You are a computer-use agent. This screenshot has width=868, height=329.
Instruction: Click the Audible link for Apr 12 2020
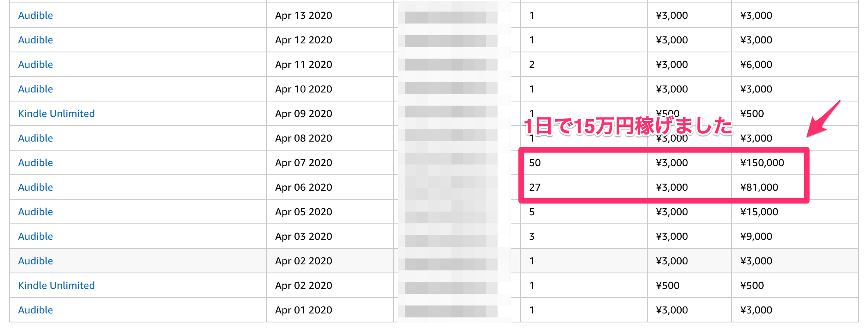36,40
